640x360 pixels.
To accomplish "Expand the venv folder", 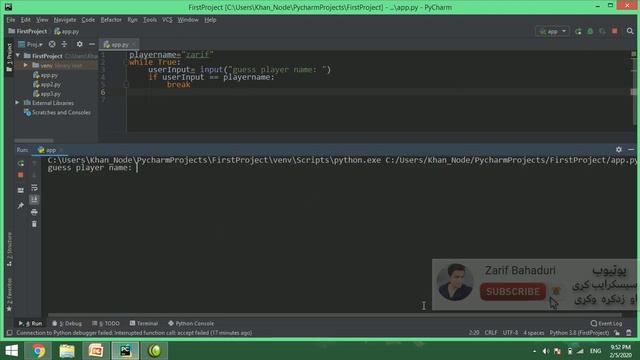I will tap(26, 65).
